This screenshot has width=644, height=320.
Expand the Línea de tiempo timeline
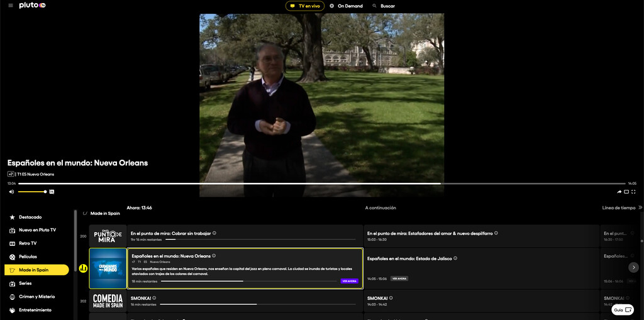[640, 207]
